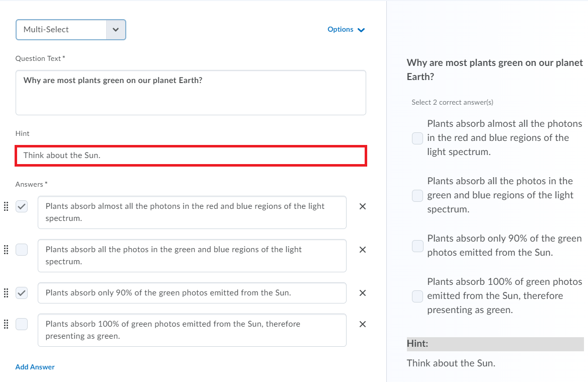Check the last preview answer option
Viewport: 588px width, 382px height.
pyautogui.click(x=417, y=296)
